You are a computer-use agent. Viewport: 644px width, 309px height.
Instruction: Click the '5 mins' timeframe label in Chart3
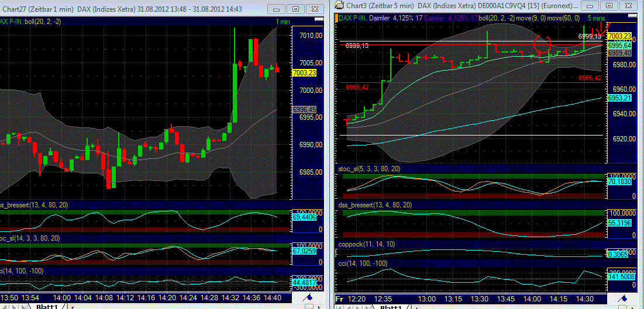(597, 18)
